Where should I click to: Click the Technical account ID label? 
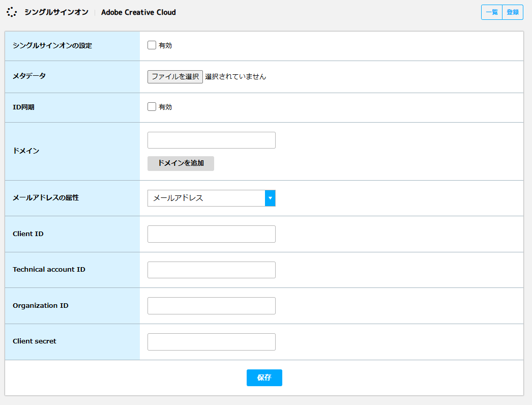49,270
